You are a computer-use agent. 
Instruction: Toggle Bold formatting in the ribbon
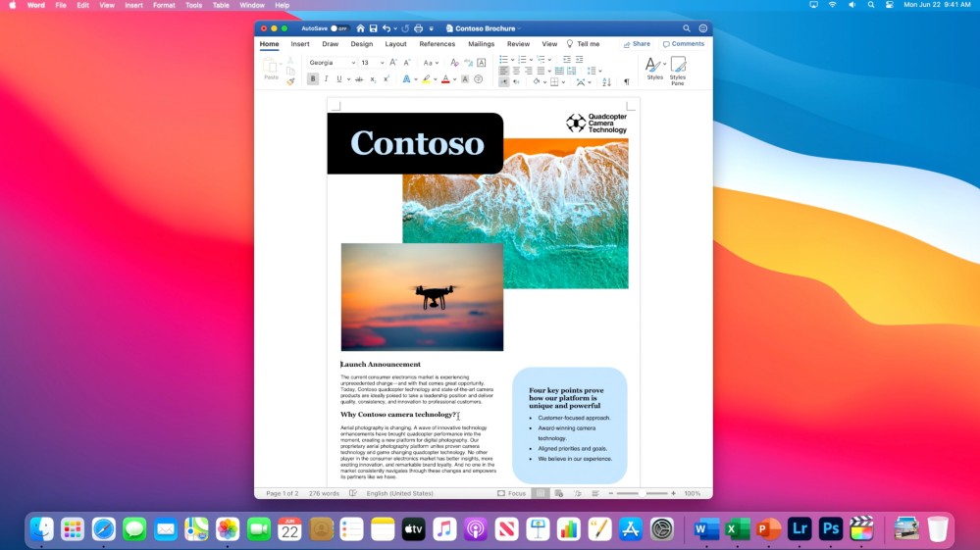pos(313,79)
